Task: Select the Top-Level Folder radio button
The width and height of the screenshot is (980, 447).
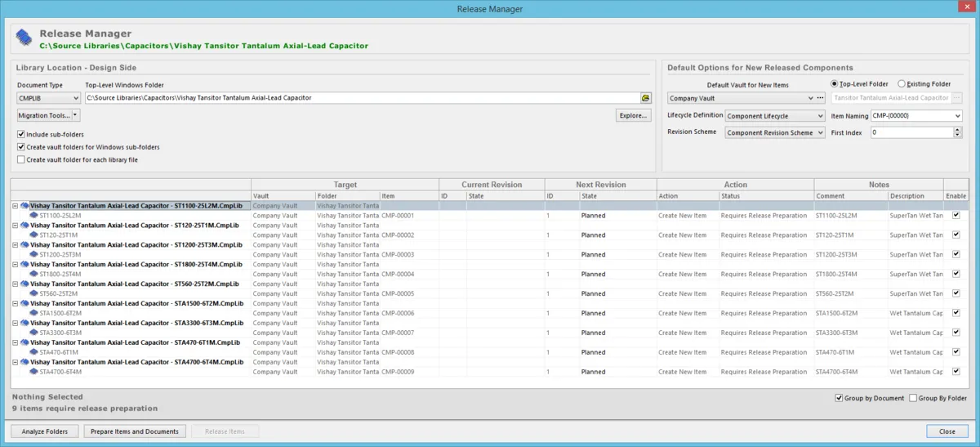Action: [834, 83]
